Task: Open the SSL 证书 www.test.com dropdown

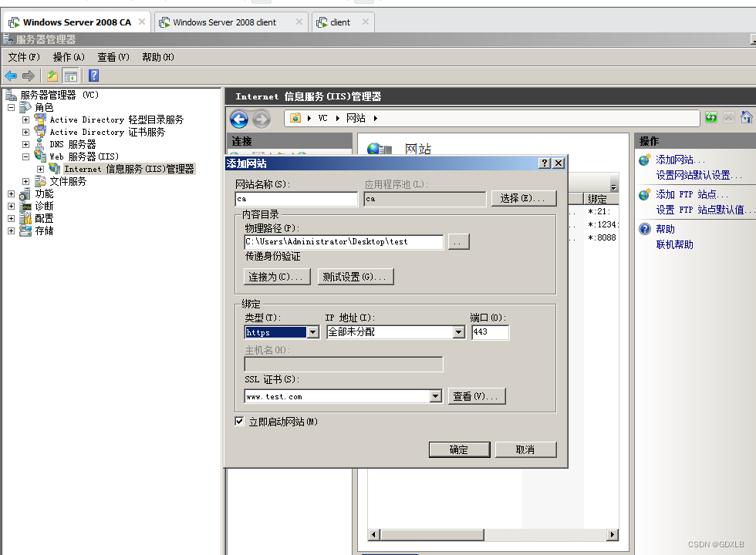Action: click(435, 396)
